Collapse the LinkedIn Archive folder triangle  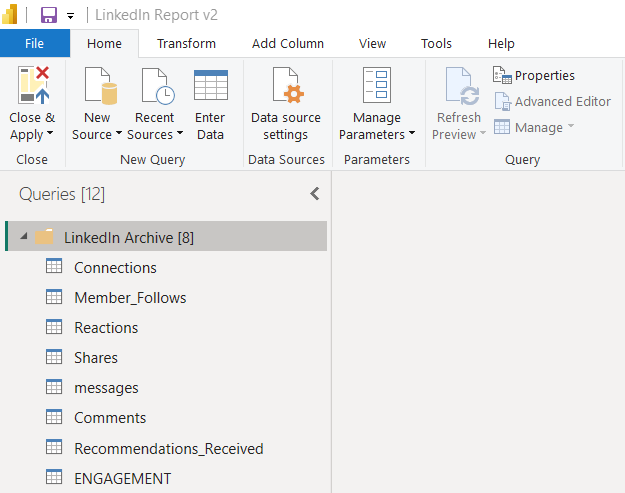point(24,236)
